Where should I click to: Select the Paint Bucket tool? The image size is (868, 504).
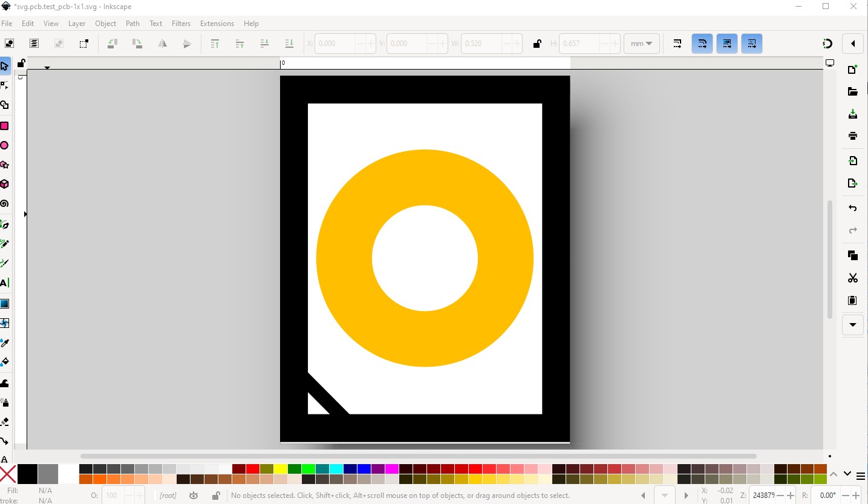[x=4, y=362]
